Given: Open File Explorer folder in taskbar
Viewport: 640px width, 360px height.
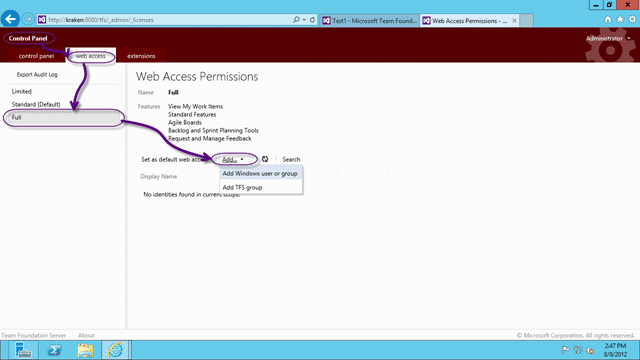Looking at the screenshot, I should click(85, 350).
